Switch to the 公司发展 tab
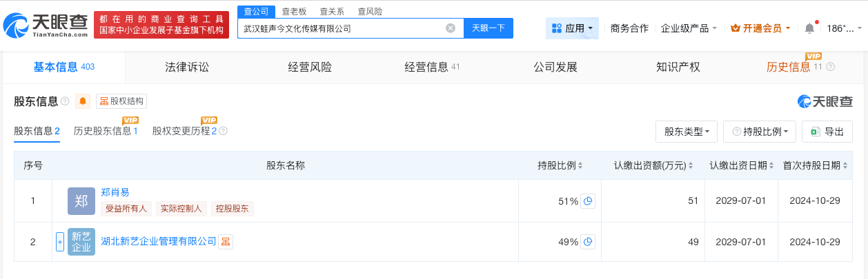The width and height of the screenshot is (868, 279). (555, 67)
